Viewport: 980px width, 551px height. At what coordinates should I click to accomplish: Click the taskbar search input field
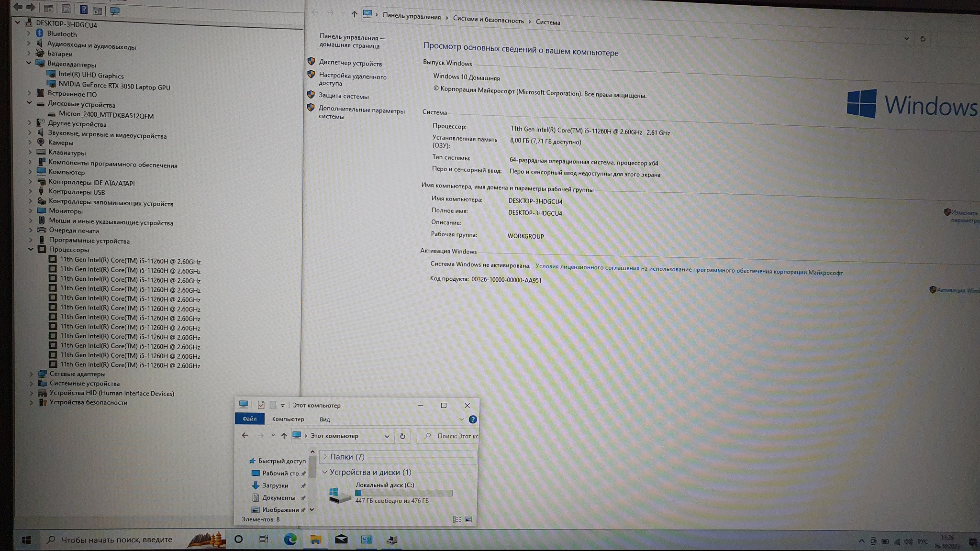[x=117, y=540]
